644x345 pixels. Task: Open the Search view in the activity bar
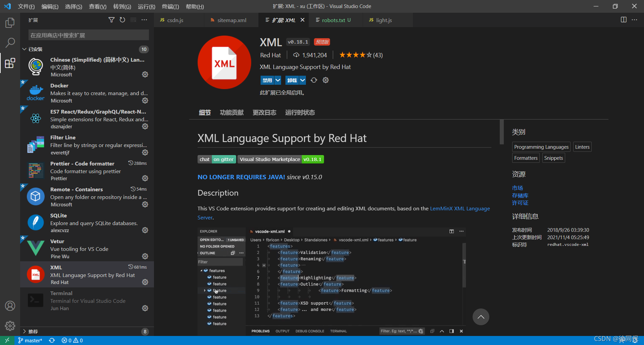click(x=10, y=43)
